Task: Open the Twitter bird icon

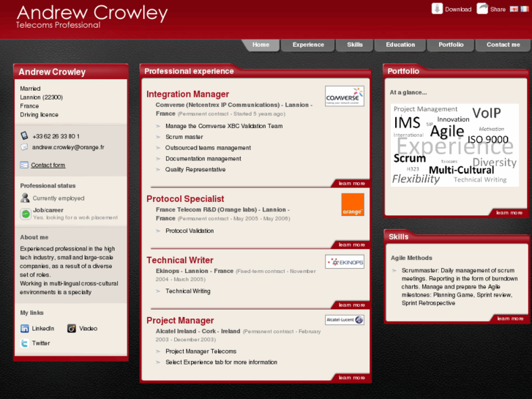Action: point(24,343)
